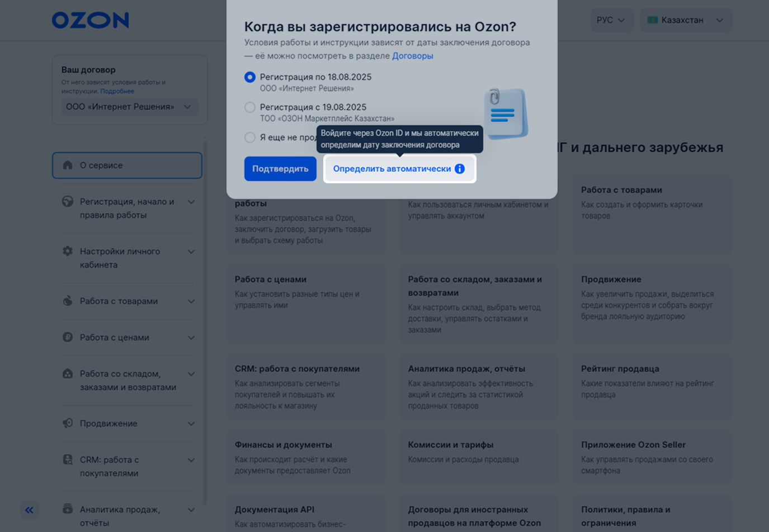Open Комиссии и тарифы card
The height and width of the screenshot is (532, 769).
pyautogui.click(x=479, y=458)
